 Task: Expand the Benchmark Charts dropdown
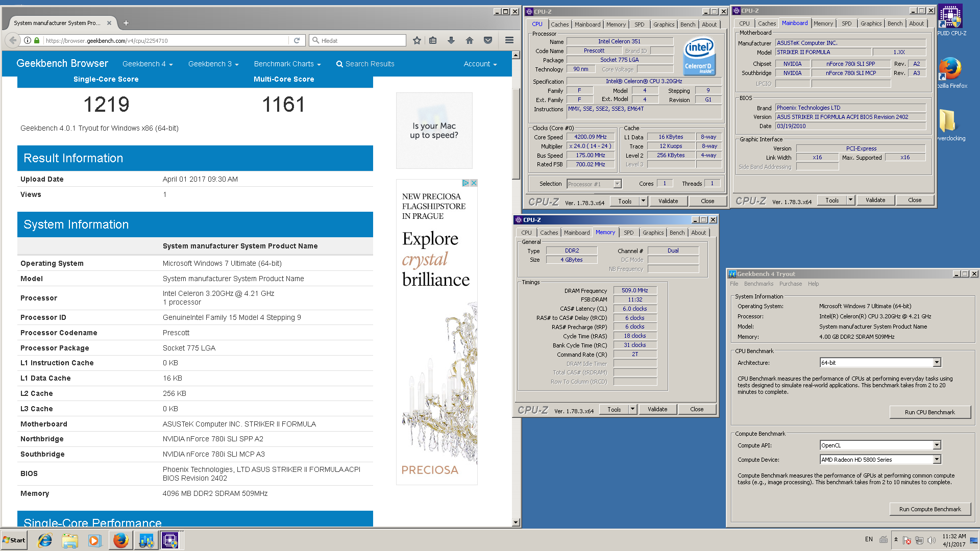pos(287,64)
